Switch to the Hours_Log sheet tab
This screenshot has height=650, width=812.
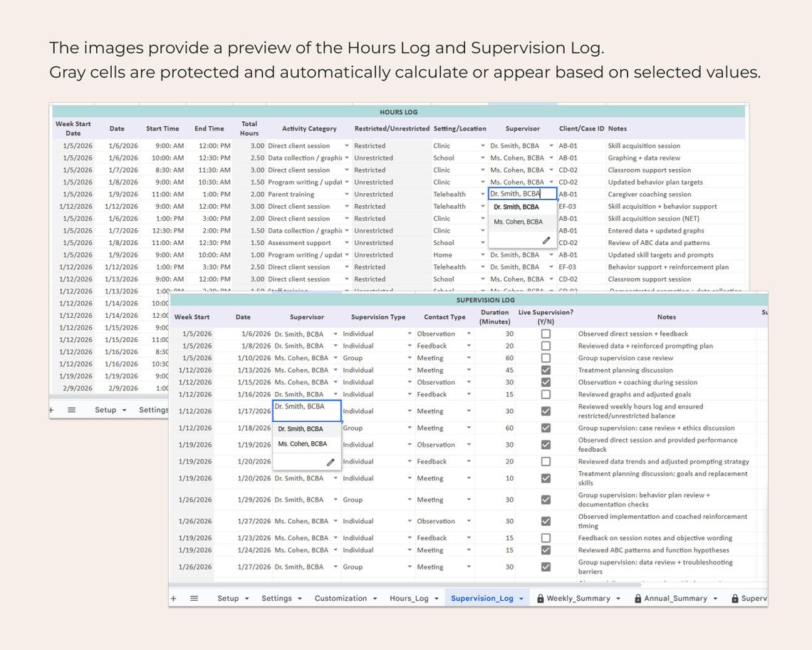tap(409, 598)
